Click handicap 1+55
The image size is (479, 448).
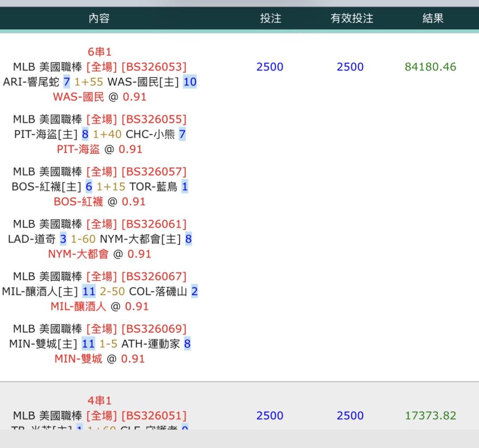pos(89,82)
